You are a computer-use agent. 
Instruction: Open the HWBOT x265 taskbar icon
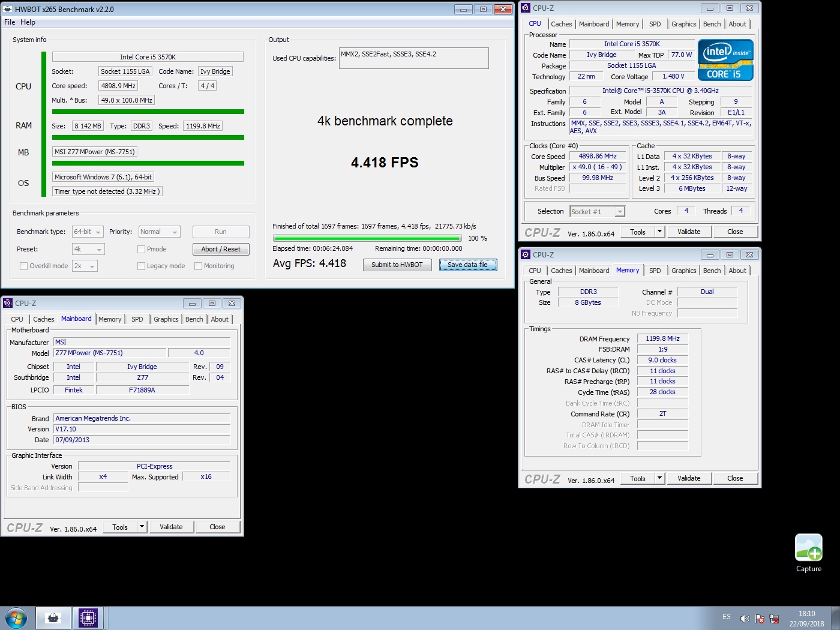tap(53, 618)
